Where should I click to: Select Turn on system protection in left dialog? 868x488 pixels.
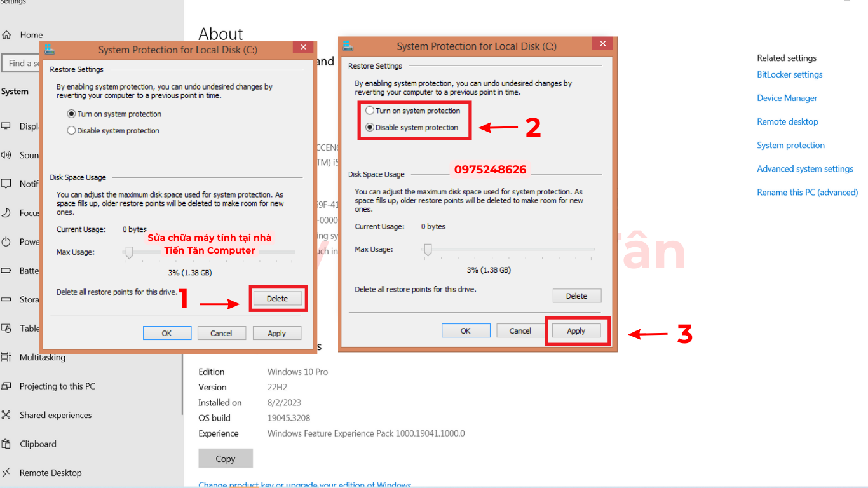[x=114, y=114]
